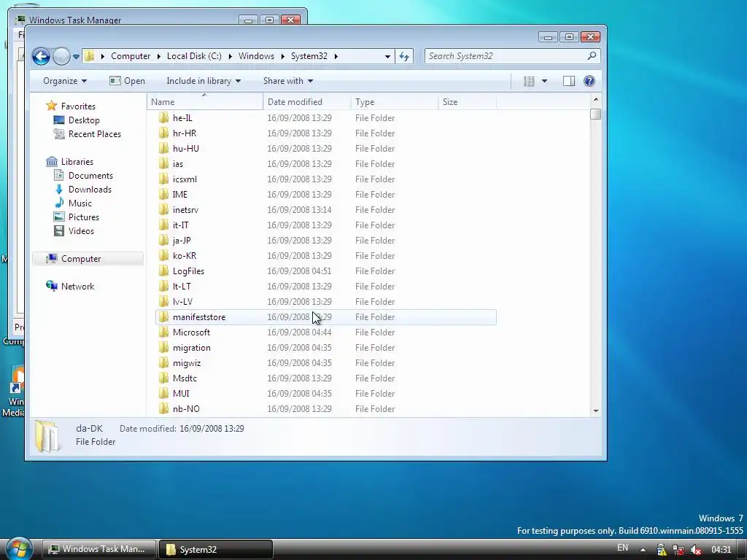This screenshot has width=747, height=560.
Task: Click the file list scroll down arrow
Action: point(595,411)
